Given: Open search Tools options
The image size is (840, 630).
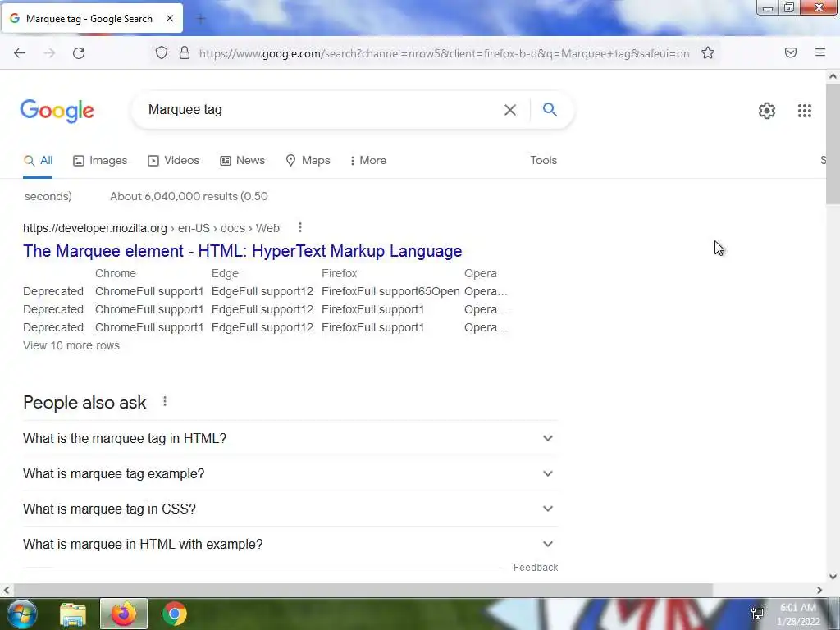Looking at the screenshot, I should 543,160.
